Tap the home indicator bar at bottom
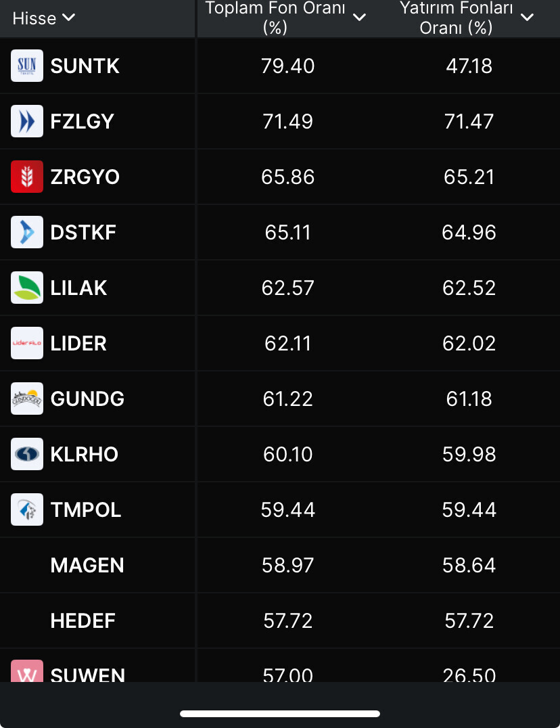 pyautogui.click(x=280, y=713)
